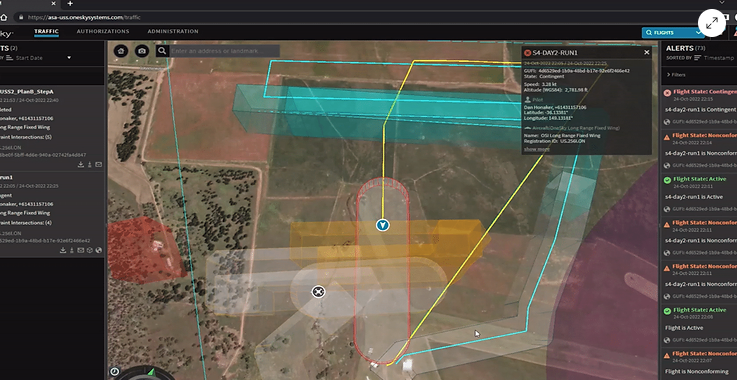Image resolution: width=737 pixels, height=380 pixels.
Task: Open the fullscreen expand arrows button
Action: (712, 23)
